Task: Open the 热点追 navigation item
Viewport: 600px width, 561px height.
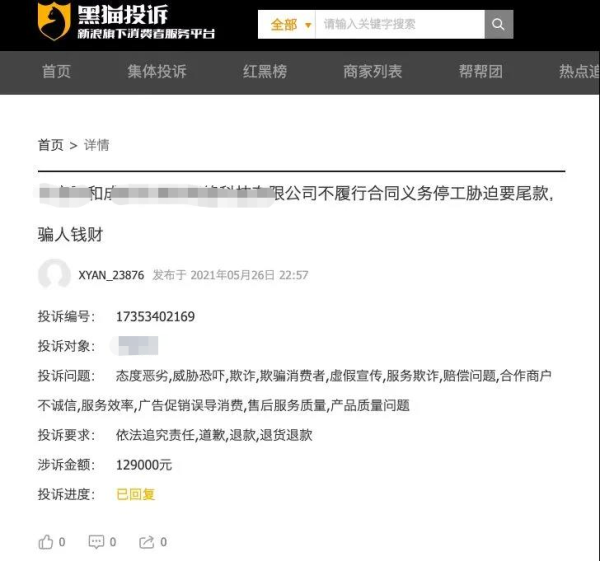Action: (x=579, y=72)
